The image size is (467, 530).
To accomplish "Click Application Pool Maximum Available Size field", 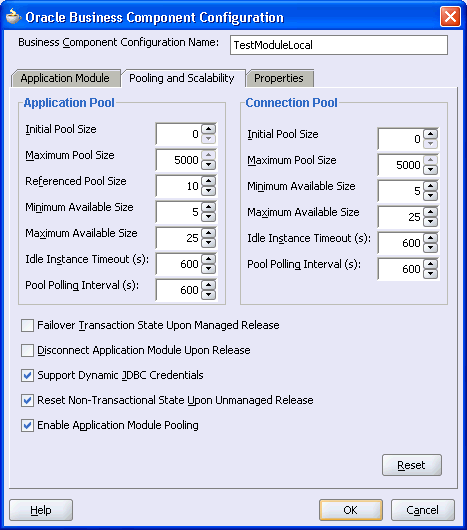I will coord(179,238).
